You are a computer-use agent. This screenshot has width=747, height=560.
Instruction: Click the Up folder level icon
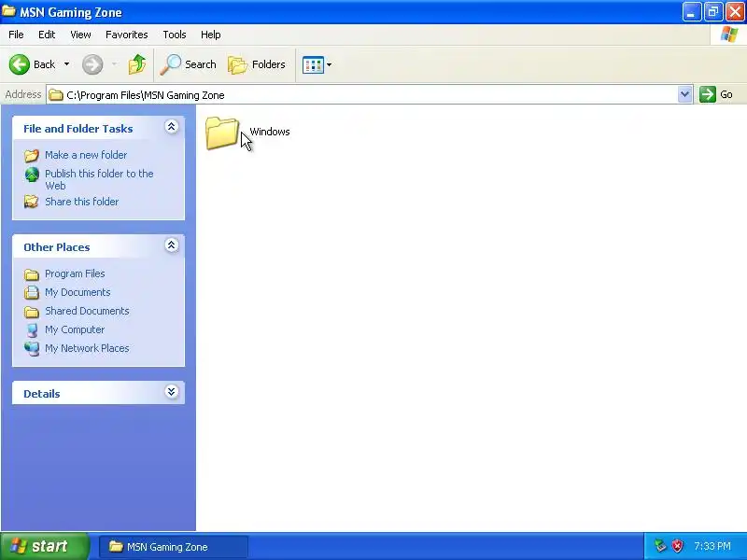137,64
